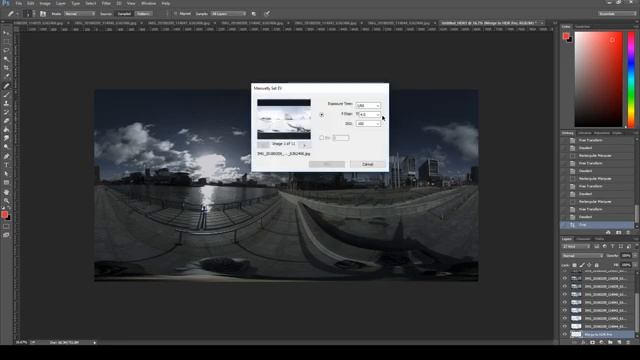Select the Eraser tool
This screenshot has height=360, width=640.
pyautogui.click(x=6, y=121)
